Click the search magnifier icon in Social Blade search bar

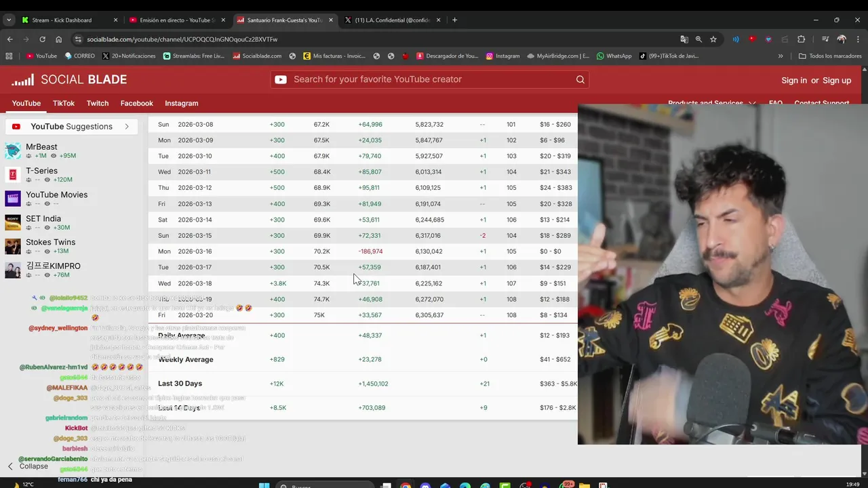pyautogui.click(x=580, y=79)
